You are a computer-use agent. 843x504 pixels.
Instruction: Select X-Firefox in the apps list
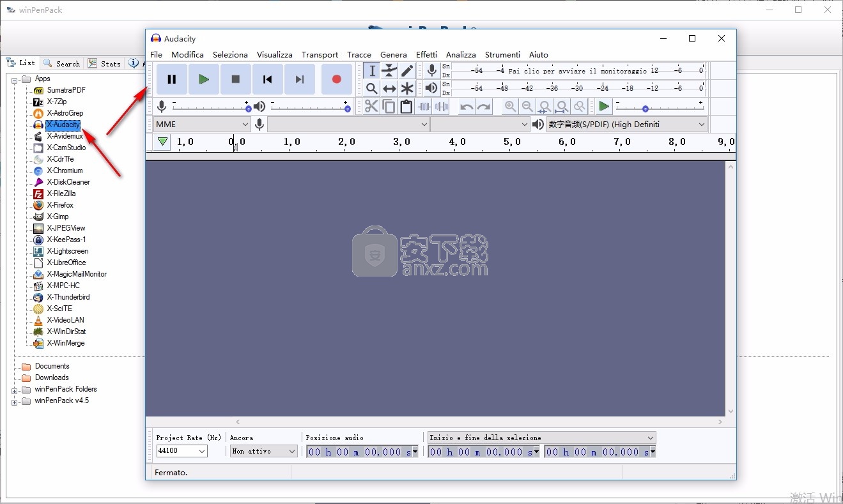point(60,205)
